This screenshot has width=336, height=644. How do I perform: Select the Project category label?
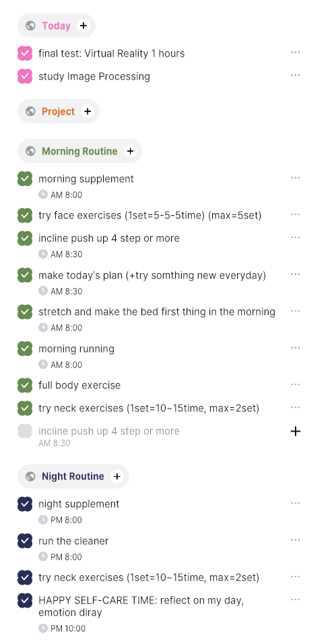tap(59, 111)
